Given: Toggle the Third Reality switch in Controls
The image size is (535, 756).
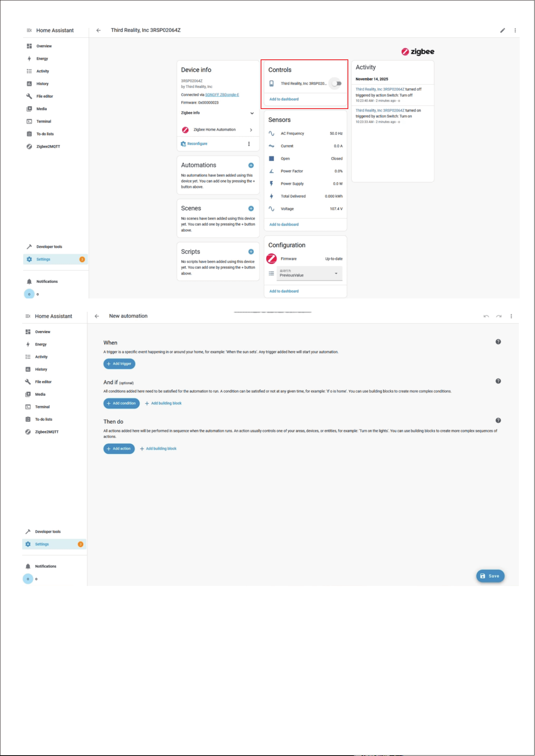Looking at the screenshot, I should [x=337, y=84].
